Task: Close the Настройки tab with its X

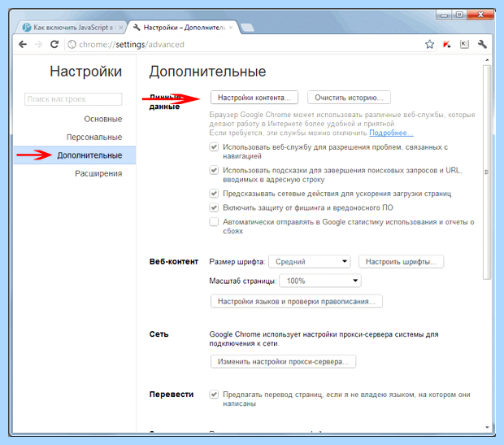Action: 231,28
